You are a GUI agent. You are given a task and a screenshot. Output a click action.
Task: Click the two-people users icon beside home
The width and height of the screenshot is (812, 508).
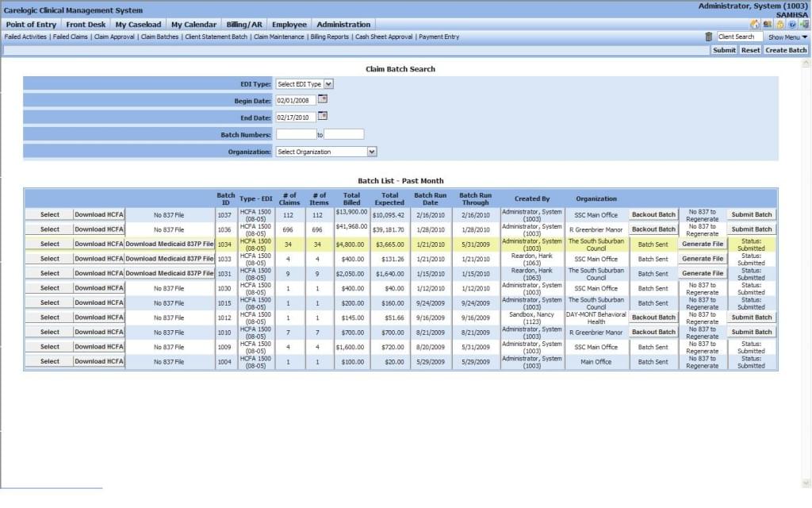pos(768,25)
